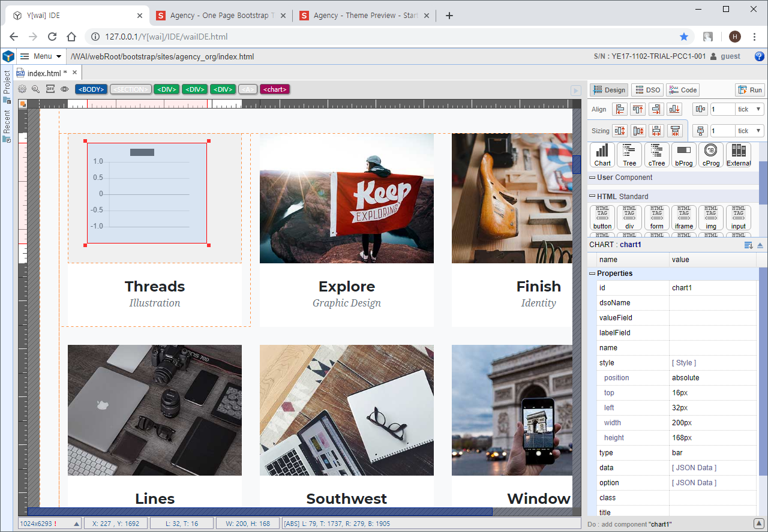The width and height of the screenshot is (768, 532).
Task: Toggle the OFF switch in editor toolbar
Action: point(50,89)
